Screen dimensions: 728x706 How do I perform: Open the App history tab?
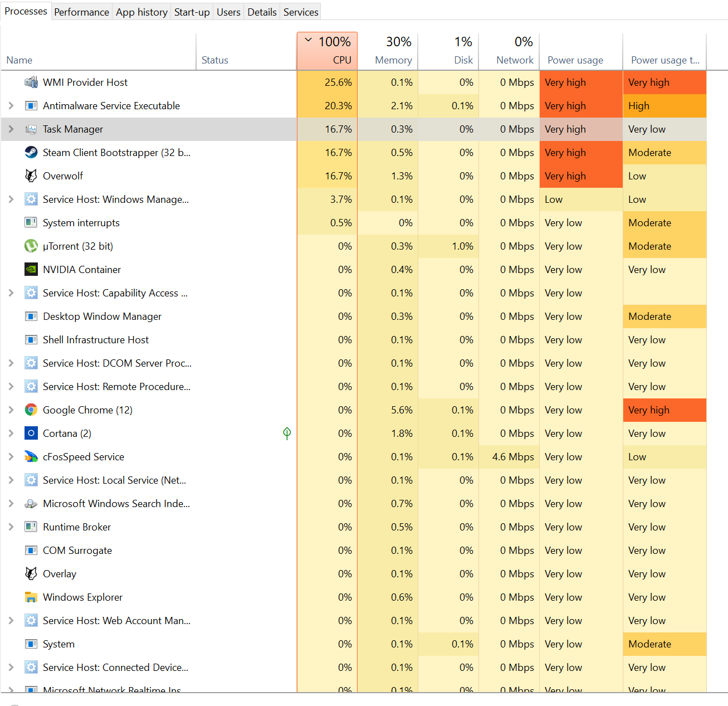coord(141,12)
